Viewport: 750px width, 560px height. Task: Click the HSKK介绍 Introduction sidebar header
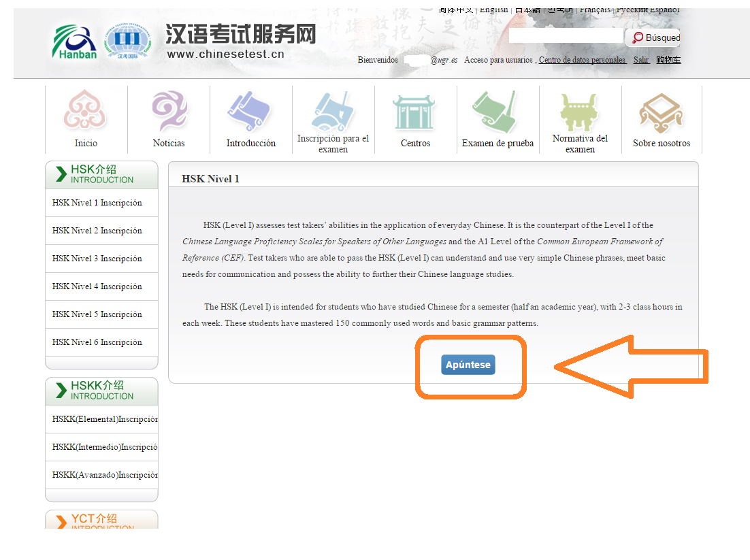point(101,391)
